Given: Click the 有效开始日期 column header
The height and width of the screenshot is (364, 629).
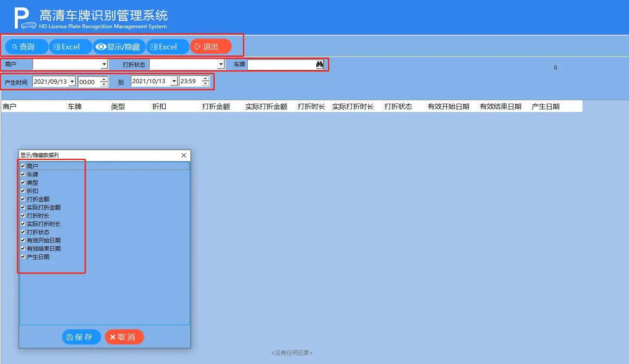Looking at the screenshot, I should click(448, 107).
